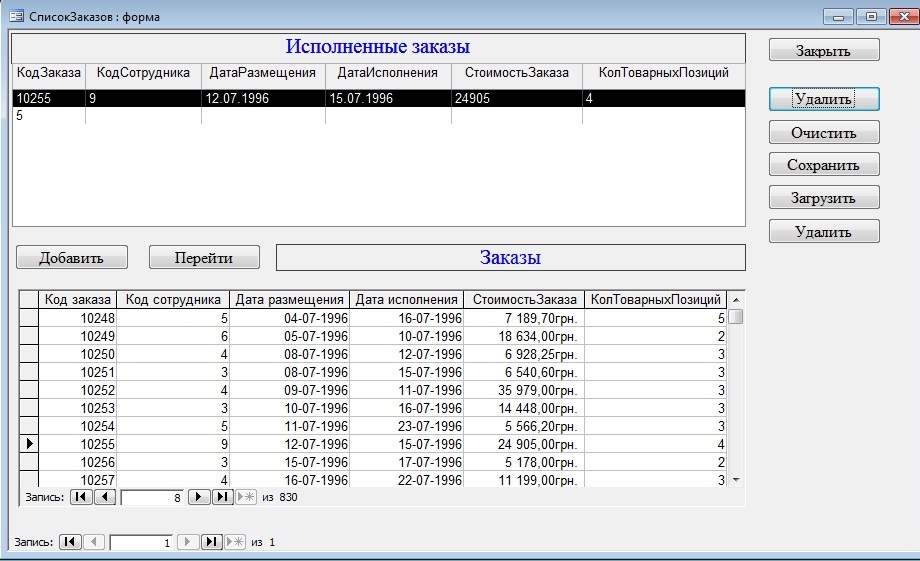Viewport: 920px width, 561px height.
Task: Click current-record arrow selector for order 10255
Action: [29, 444]
